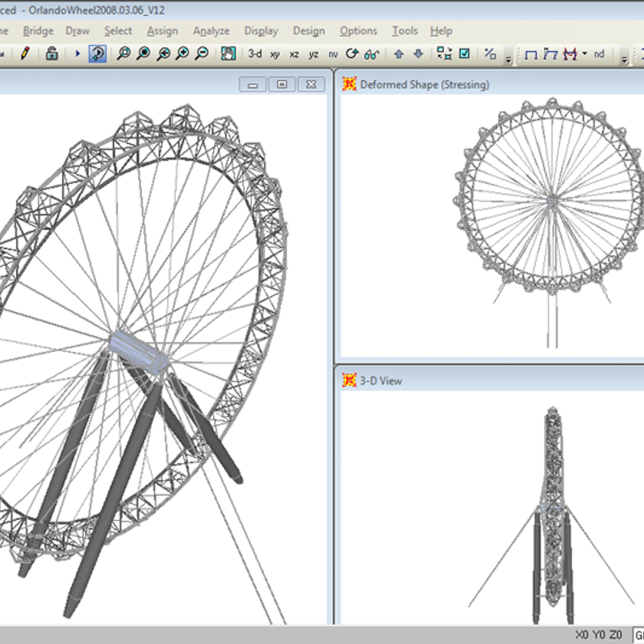Select the Rotate 3D View tool
Viewport: 644px width, 644px height.
coord(352,53)
